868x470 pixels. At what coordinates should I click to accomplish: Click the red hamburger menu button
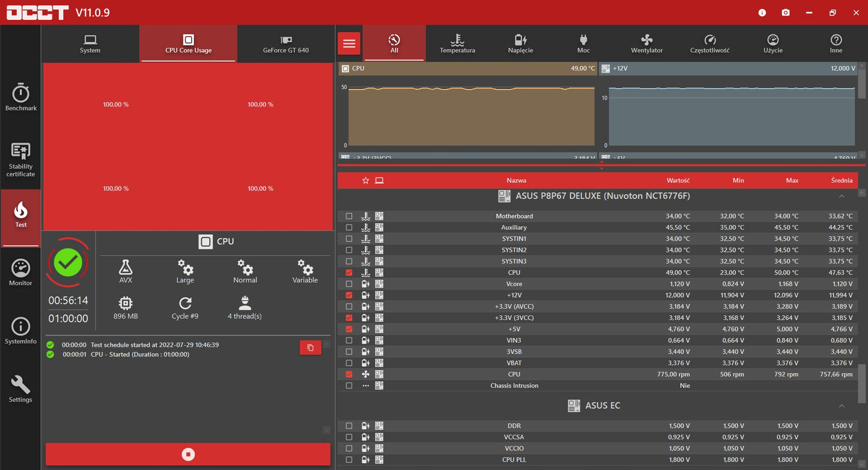pyautogui.click(x=349, y=43)
